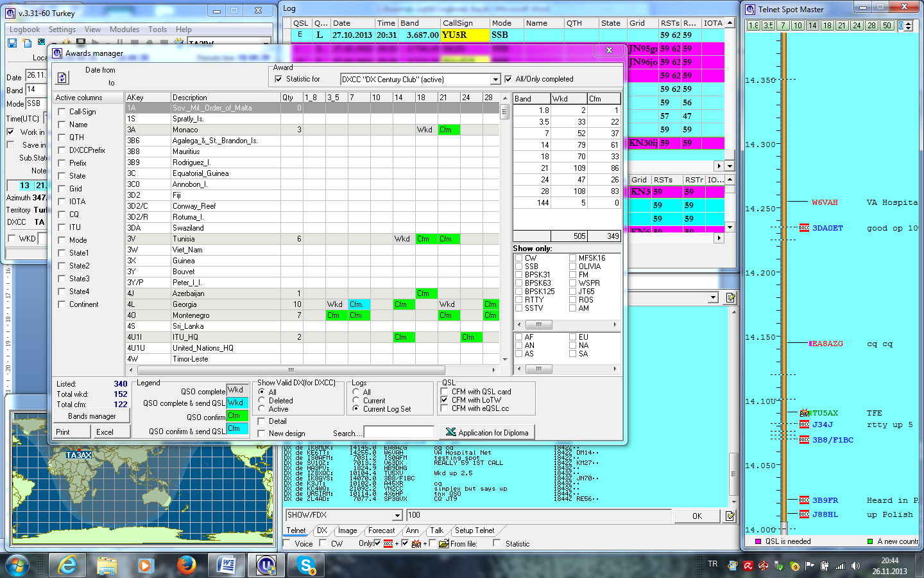Open media player taskbar icon
The height and width of the screenshot is (578, 924).
tap(147, 565)
